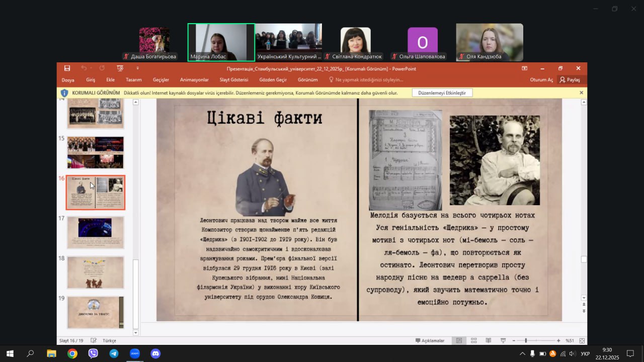Click the fit slide to window icon
644x362 pixels.
point(582,340)
